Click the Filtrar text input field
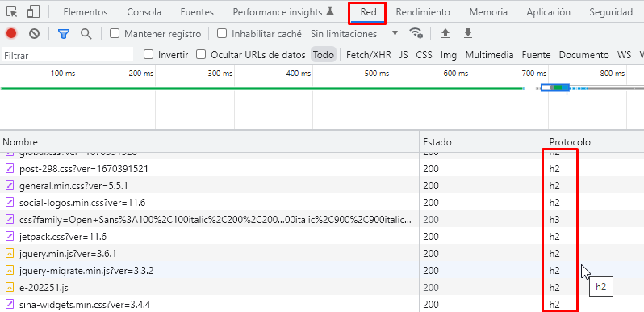The height and width of the screenshot is (312, 644). (68, 55)
